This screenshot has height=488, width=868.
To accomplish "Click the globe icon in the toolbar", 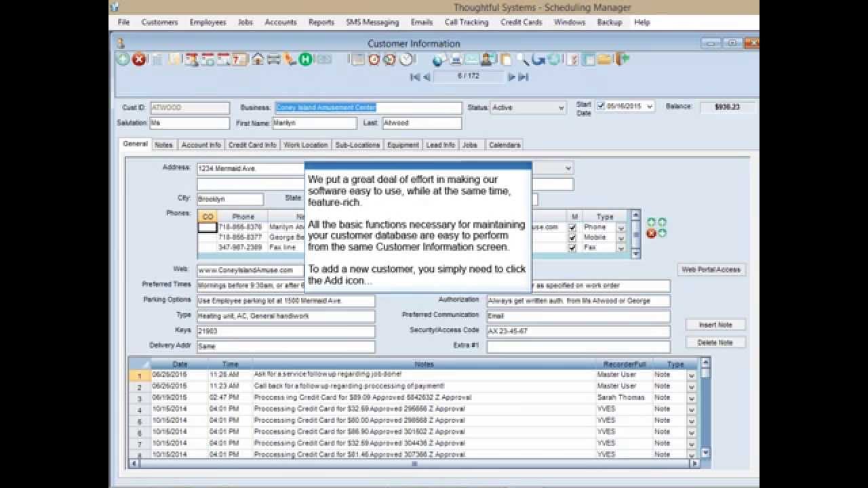I will pyautogui.click(x=438, y=60).
